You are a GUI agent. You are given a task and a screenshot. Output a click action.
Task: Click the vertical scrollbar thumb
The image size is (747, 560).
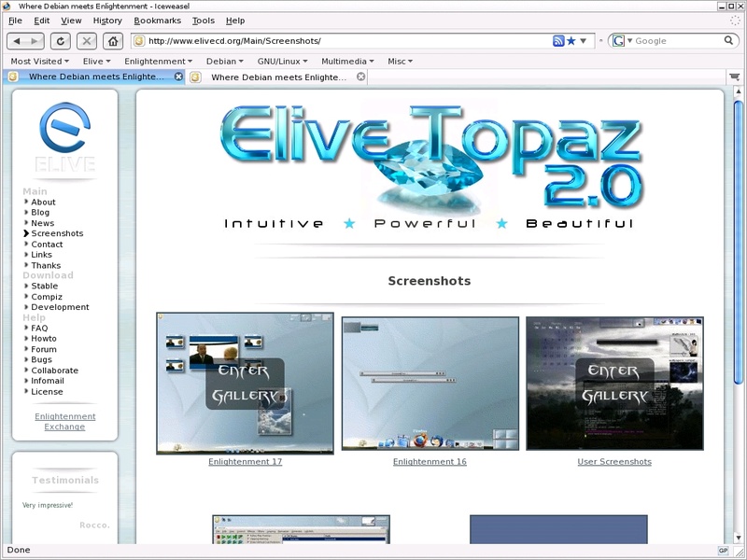click(x=739, y=242)
